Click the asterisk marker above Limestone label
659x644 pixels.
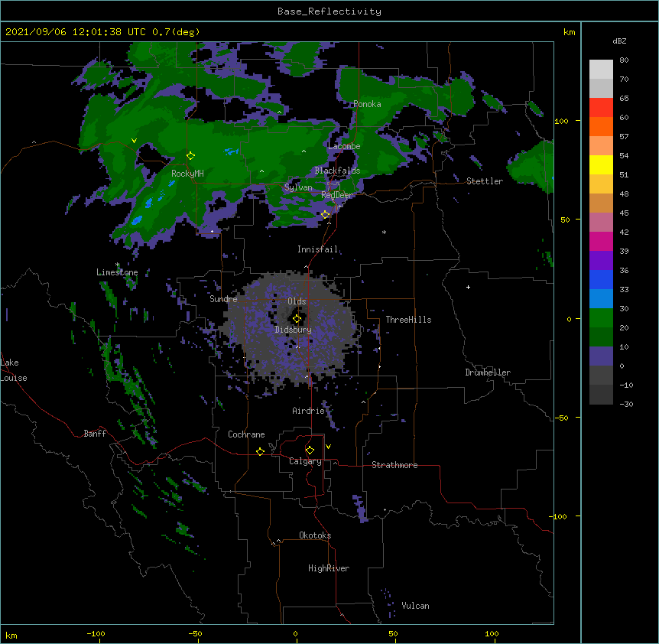[x=117, y=265]
